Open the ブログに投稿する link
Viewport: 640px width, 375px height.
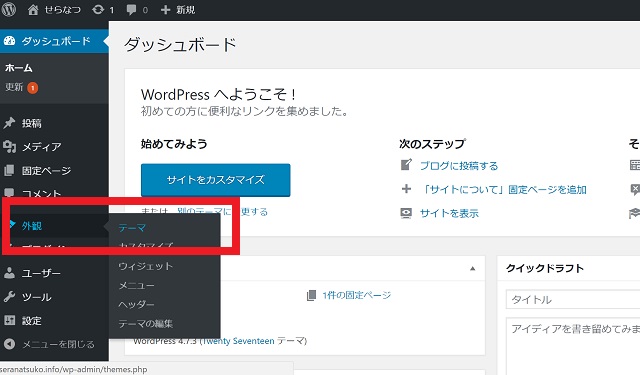click(x=459, y=166)
